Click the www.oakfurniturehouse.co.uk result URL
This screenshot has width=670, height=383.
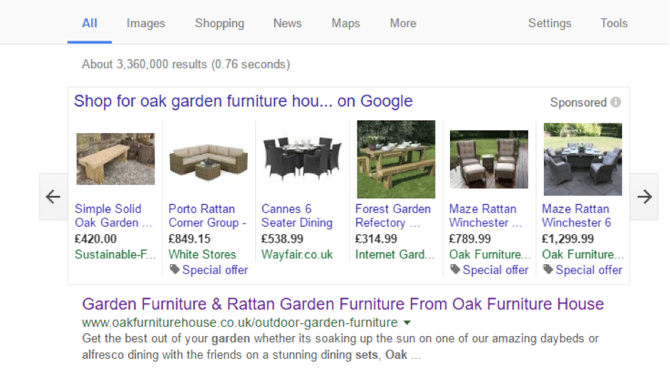click(x=240, y=323)
